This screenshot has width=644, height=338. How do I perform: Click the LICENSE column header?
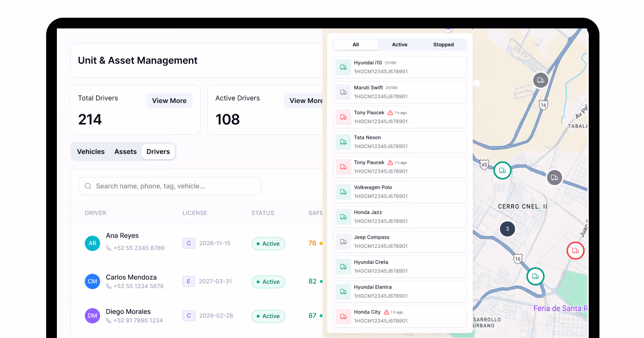[x=195, y=213]
